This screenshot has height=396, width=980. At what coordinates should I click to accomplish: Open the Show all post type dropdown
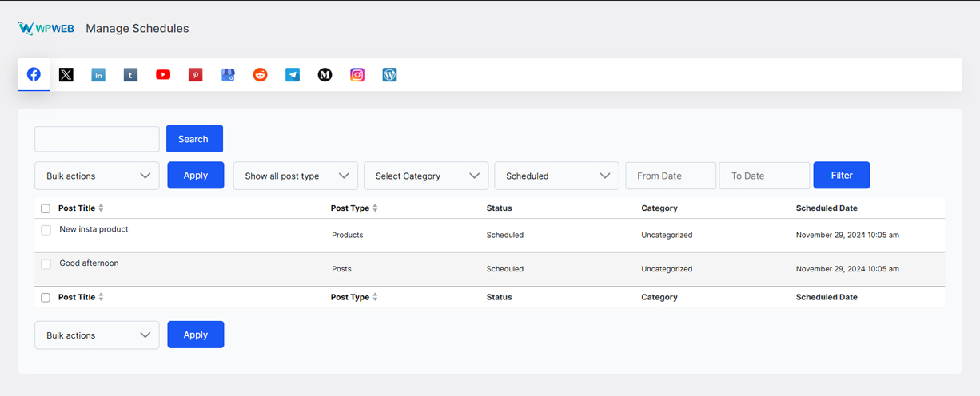click(295, 176)
